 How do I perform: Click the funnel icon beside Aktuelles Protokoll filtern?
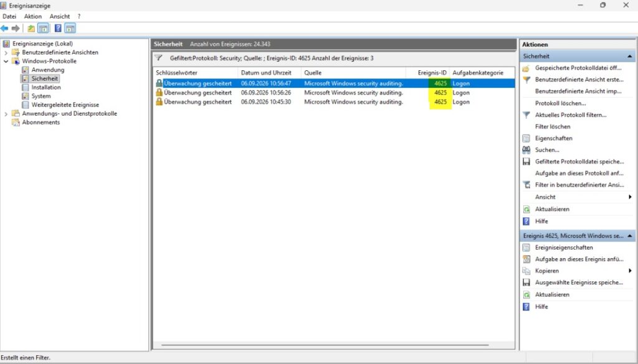pyautogui.click(x=526, y=115)
